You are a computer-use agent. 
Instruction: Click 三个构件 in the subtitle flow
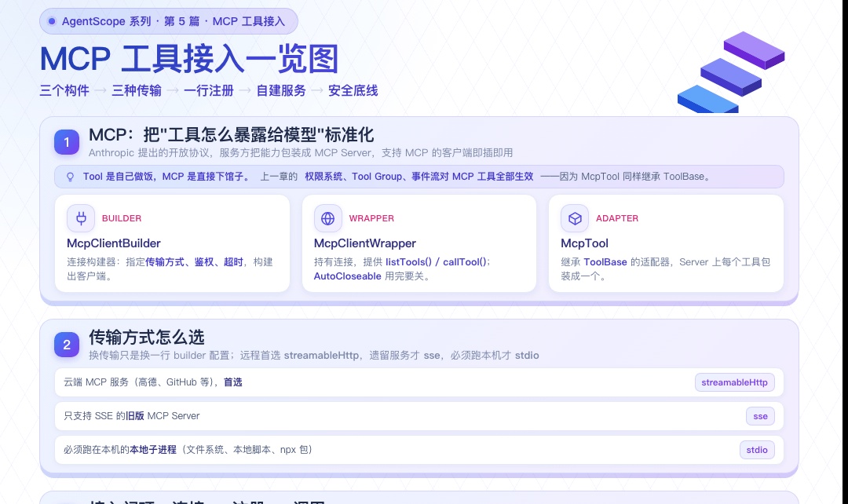point(64,91)
